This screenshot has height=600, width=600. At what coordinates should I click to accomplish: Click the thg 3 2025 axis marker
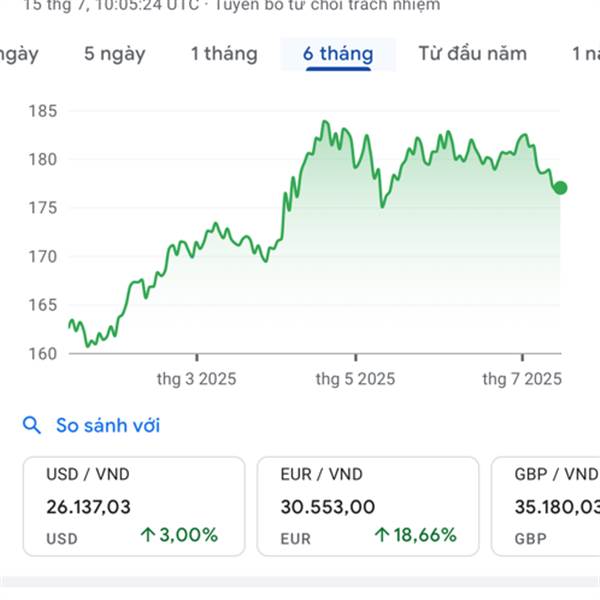(197, 379)
